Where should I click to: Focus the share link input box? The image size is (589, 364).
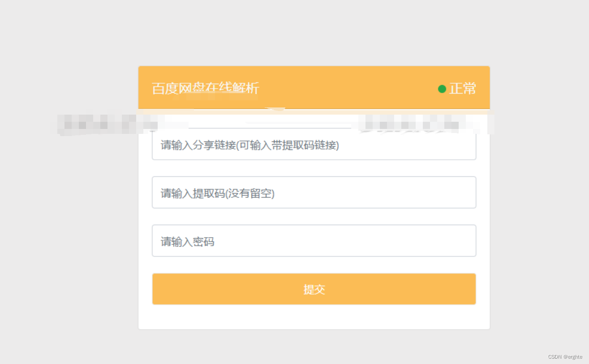click(x=314, y=145)
